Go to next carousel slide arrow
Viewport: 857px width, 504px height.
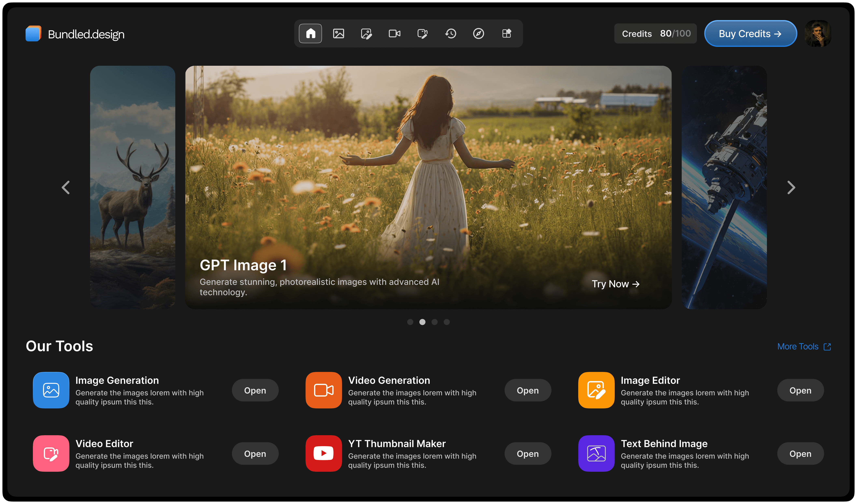[791, 187]
